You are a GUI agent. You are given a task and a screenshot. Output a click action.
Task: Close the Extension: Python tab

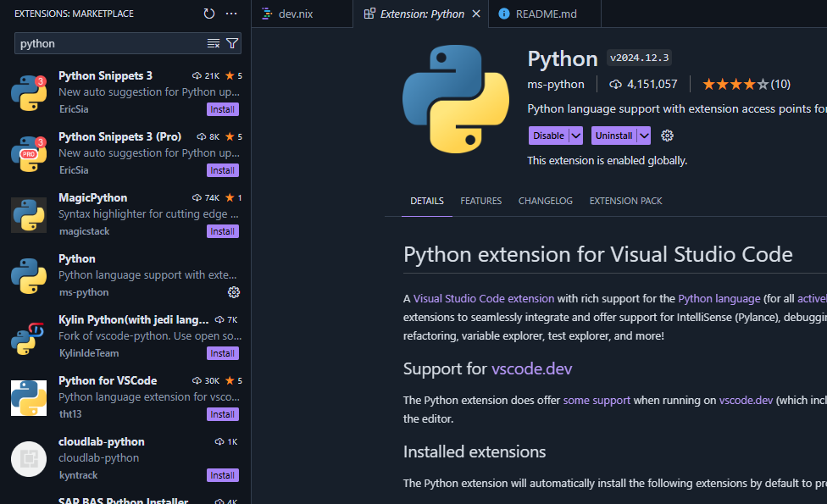[476, 14]
